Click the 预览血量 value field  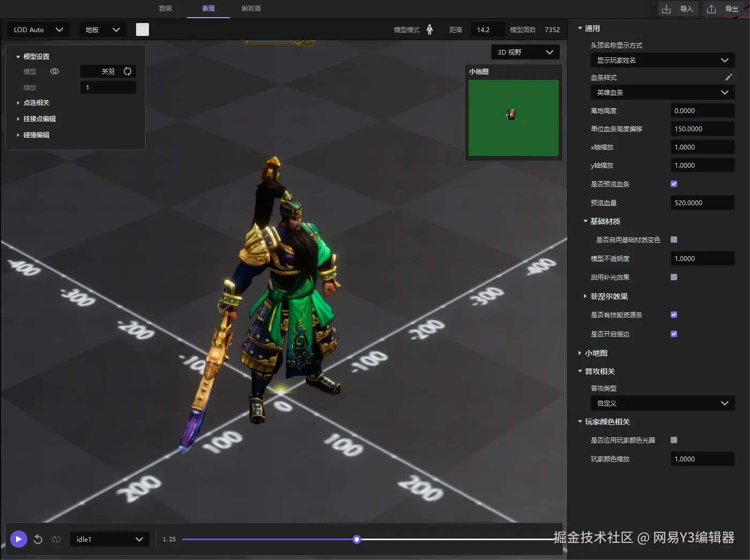click(x=702, y=203)
